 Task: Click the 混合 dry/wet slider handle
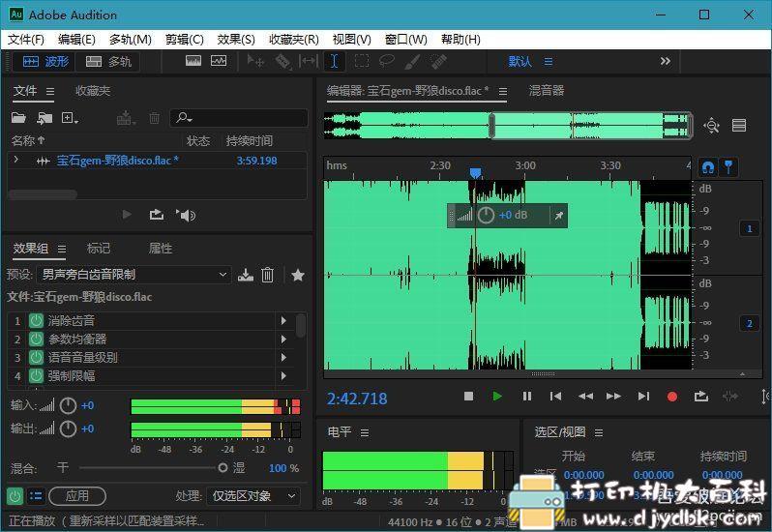point(223,467)
